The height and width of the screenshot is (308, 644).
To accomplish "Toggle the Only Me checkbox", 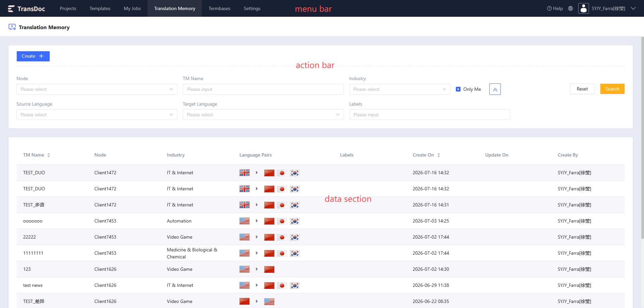I will click(x=458, y=89).
